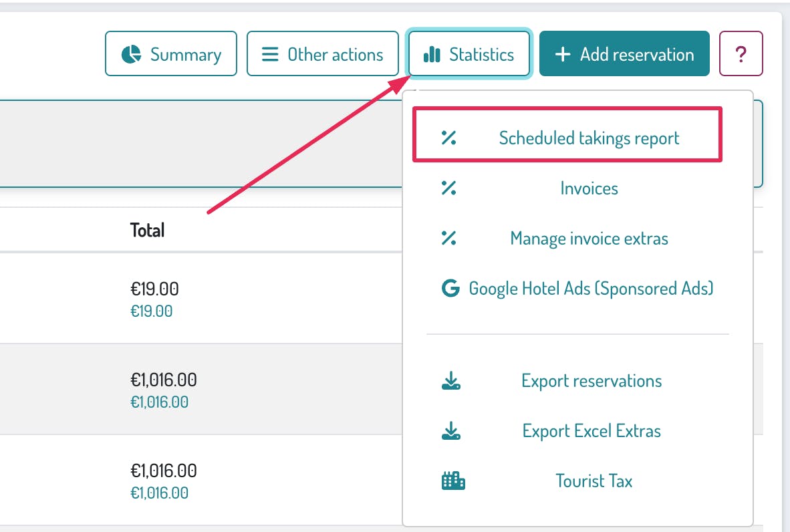
Task: Click the teal €19.00 amount link
Action: [x=151, y=311]
